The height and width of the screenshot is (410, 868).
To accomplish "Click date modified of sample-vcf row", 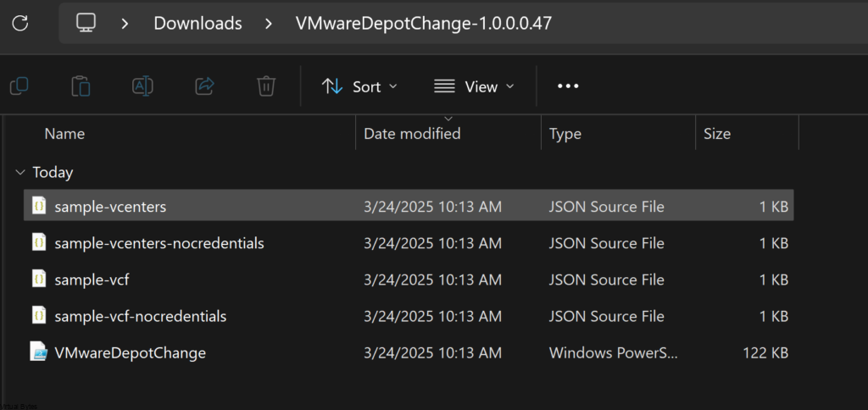I will click(x=433, y=280).
